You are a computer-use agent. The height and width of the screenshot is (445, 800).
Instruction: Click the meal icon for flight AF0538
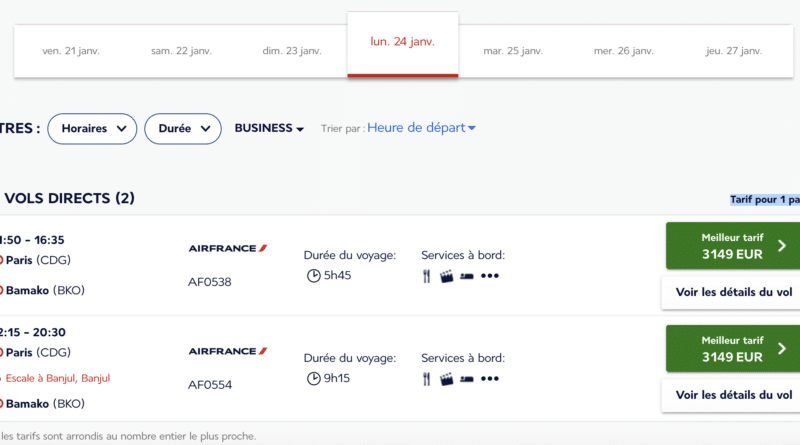(427, 276)
